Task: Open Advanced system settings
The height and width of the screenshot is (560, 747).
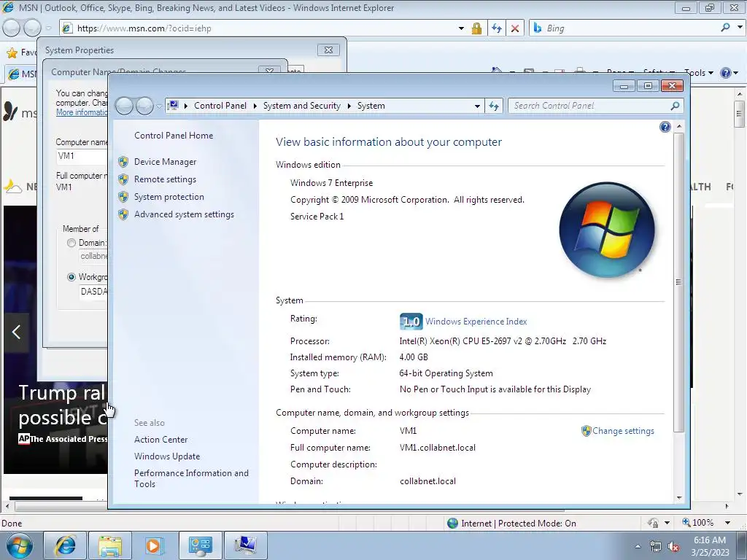Action: [x=184, y=215]
